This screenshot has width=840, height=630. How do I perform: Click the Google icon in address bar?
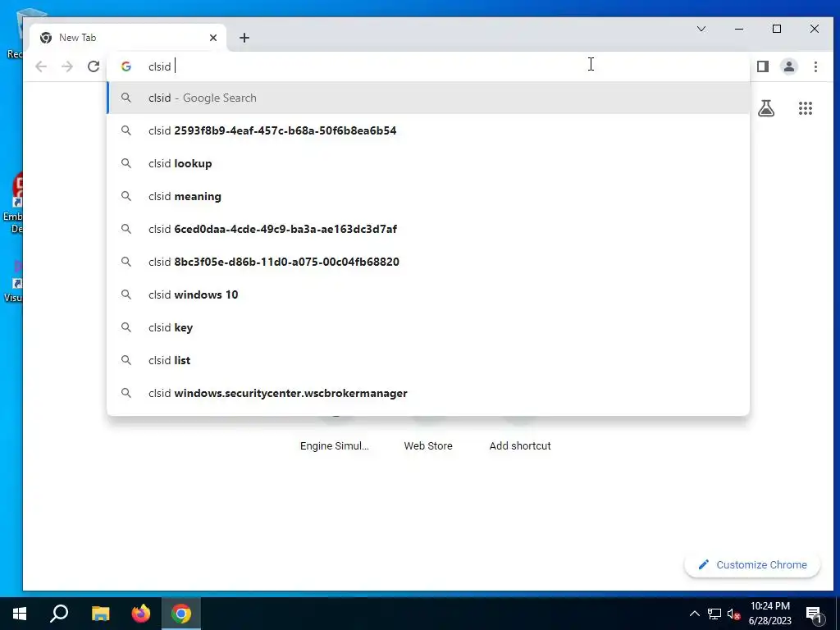[126, 66]
